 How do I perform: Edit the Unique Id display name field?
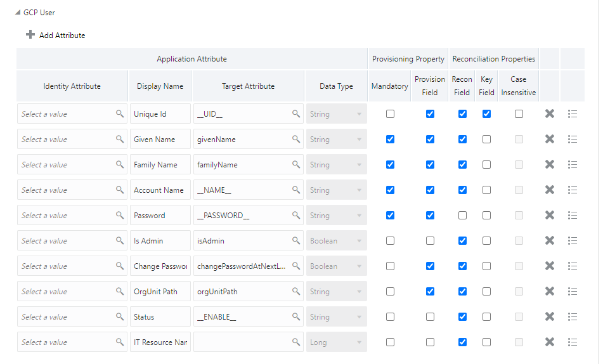pos(160,114)
